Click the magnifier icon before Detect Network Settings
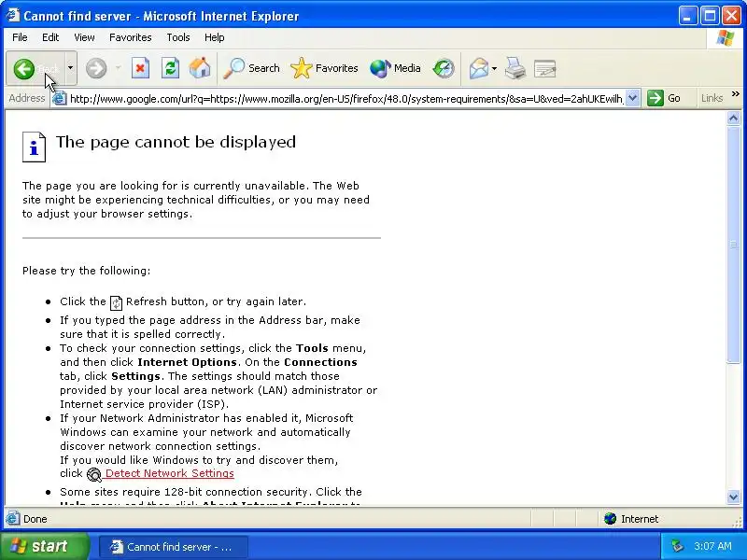Viewport: 747px width, 560px height. tap(94, 474)
